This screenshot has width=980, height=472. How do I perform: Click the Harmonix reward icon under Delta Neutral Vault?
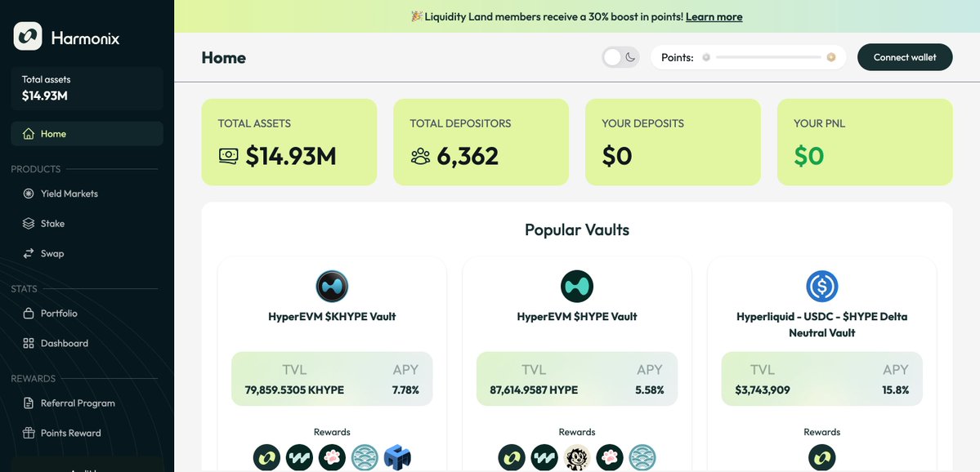pyautogui.click(x=822, y=457)
